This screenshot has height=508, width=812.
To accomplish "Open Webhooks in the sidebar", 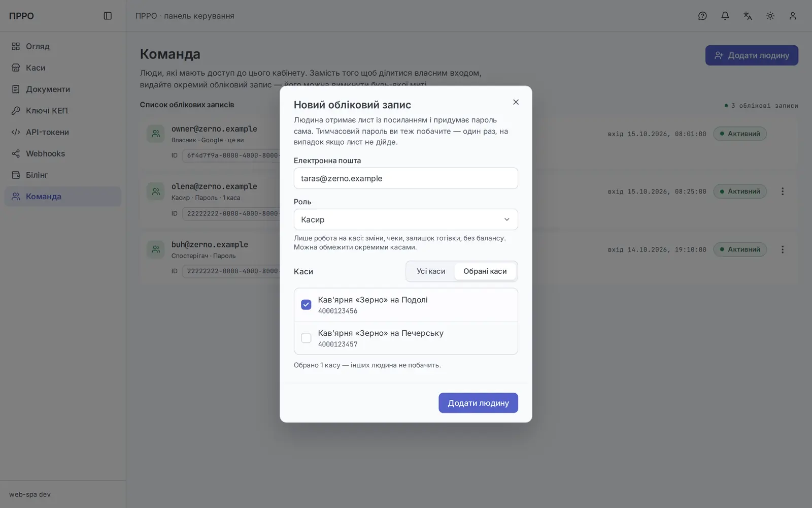I will [x=63, y=153].
